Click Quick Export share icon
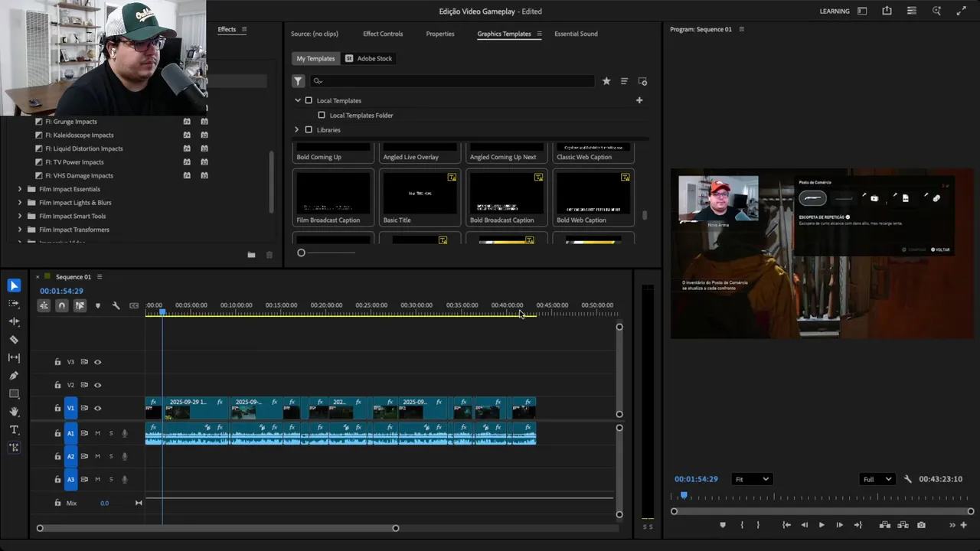The image size is (980, 551). tap(887, 11)
